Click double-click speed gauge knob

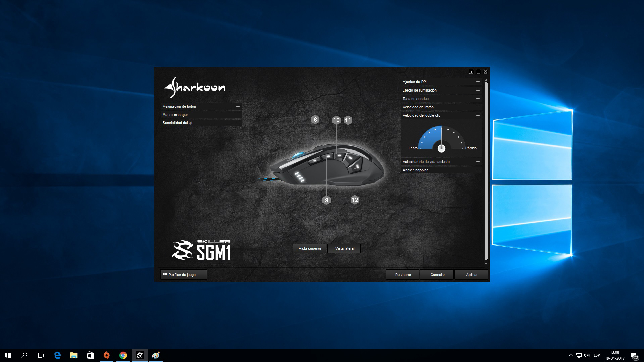coord(441,148)
